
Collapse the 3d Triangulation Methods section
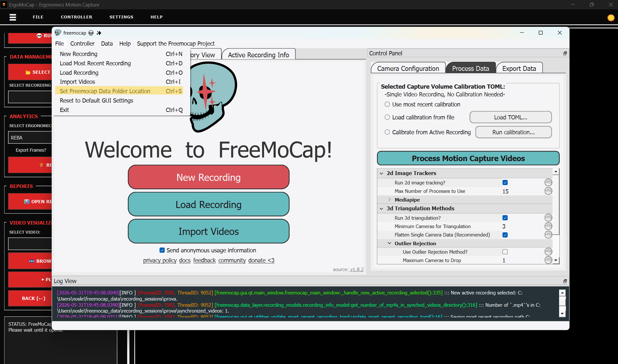(381, 209)
